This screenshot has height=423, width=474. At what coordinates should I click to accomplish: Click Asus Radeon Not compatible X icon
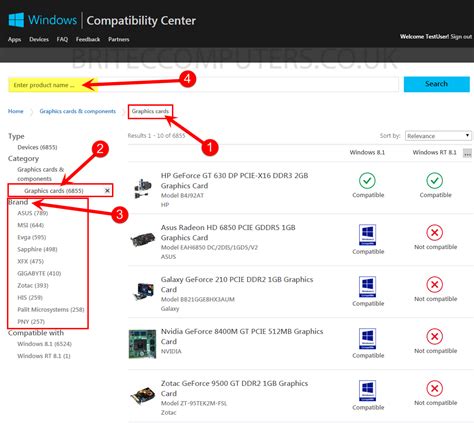pos(435,232)
